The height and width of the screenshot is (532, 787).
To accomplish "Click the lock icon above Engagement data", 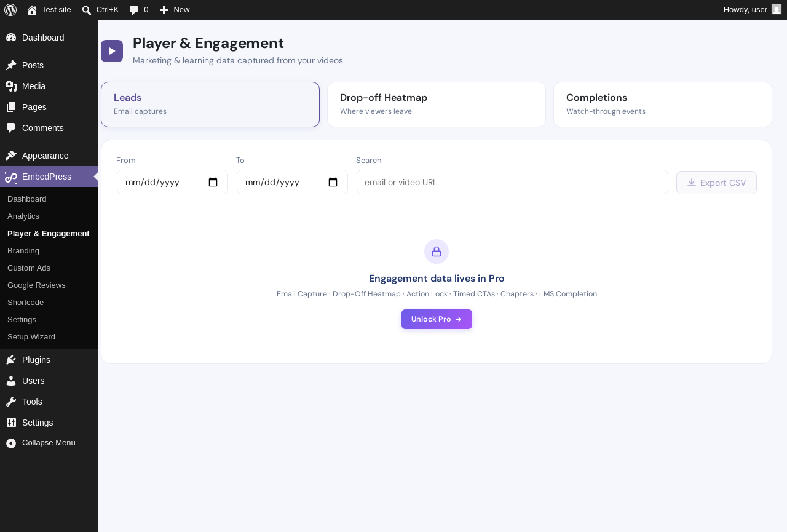I will 437,252.
